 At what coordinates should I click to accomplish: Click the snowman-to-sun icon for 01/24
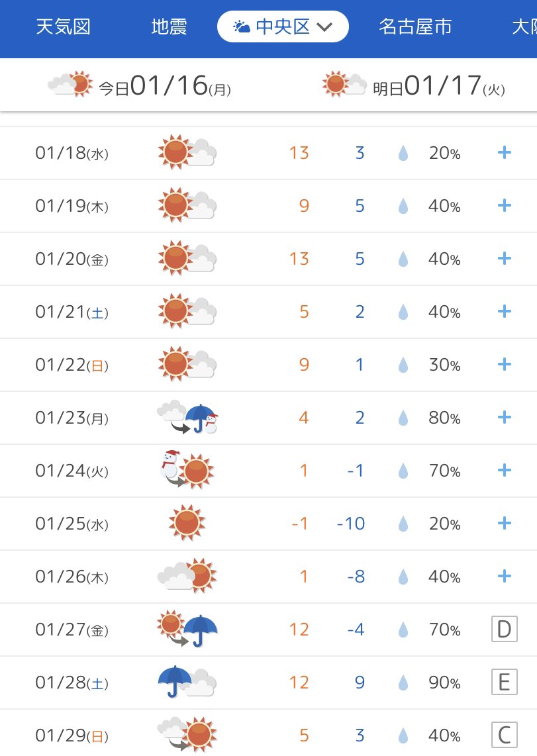187,470
